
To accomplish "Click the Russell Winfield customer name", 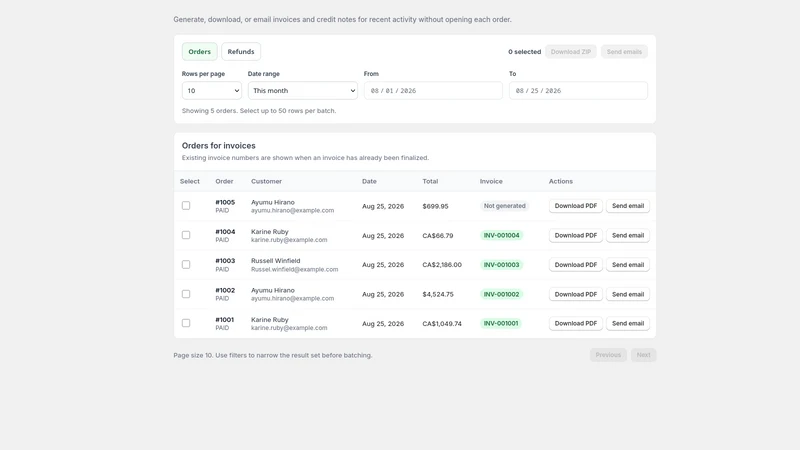I will click(x=276, y=261).
